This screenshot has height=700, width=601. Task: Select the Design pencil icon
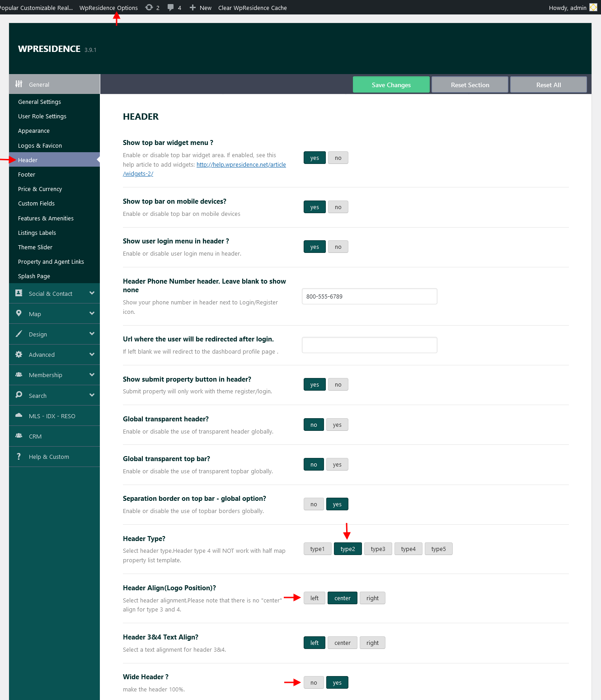[19, 334]
